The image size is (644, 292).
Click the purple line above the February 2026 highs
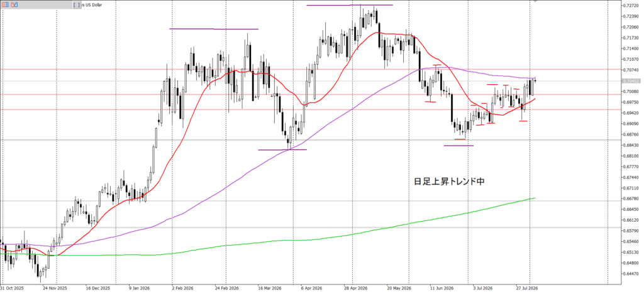coord(214,29)
